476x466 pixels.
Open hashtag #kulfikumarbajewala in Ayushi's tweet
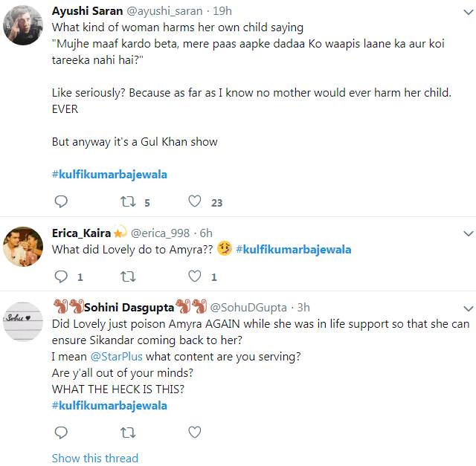[x=109, y=175]
